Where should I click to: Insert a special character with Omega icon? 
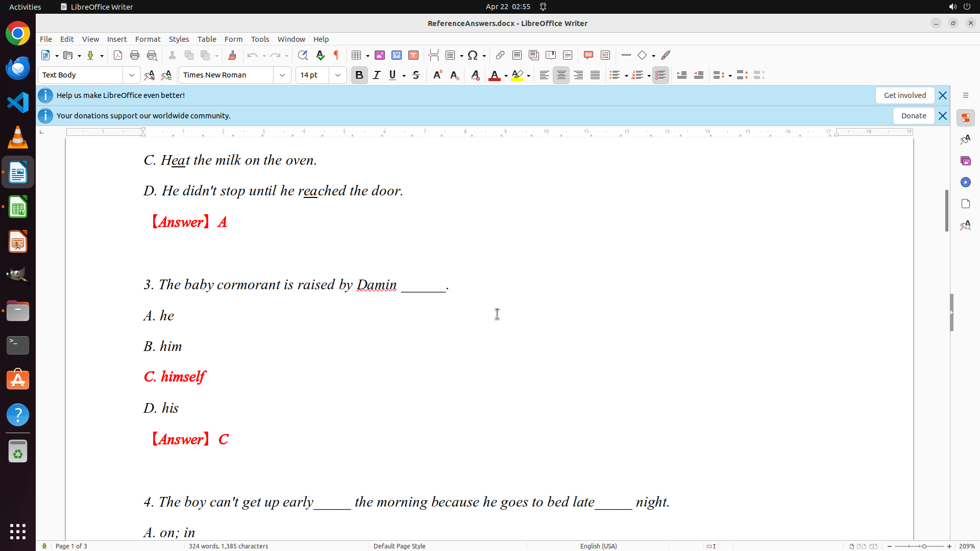[x=473, y=55]
